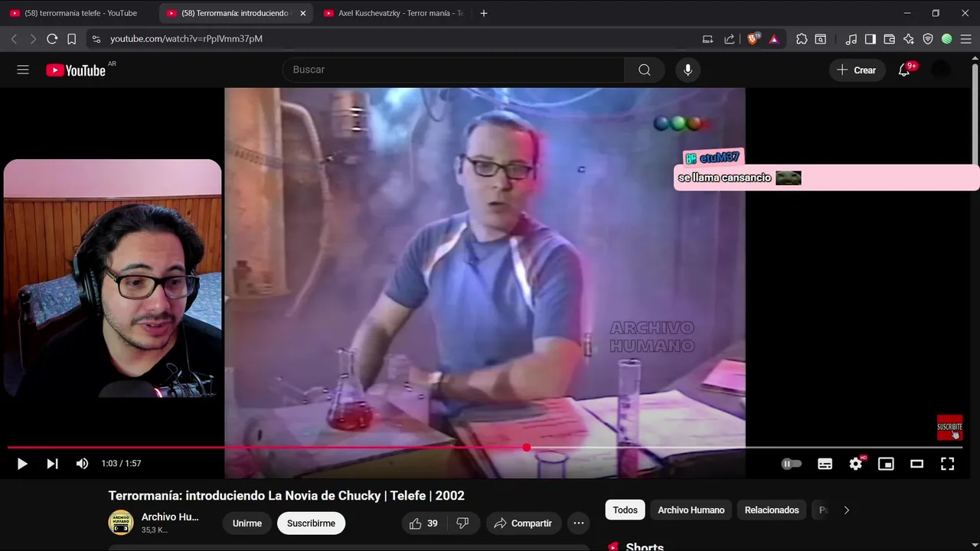View site information icon
This screenshot has height=551, width=980.
tap(95, 39)
